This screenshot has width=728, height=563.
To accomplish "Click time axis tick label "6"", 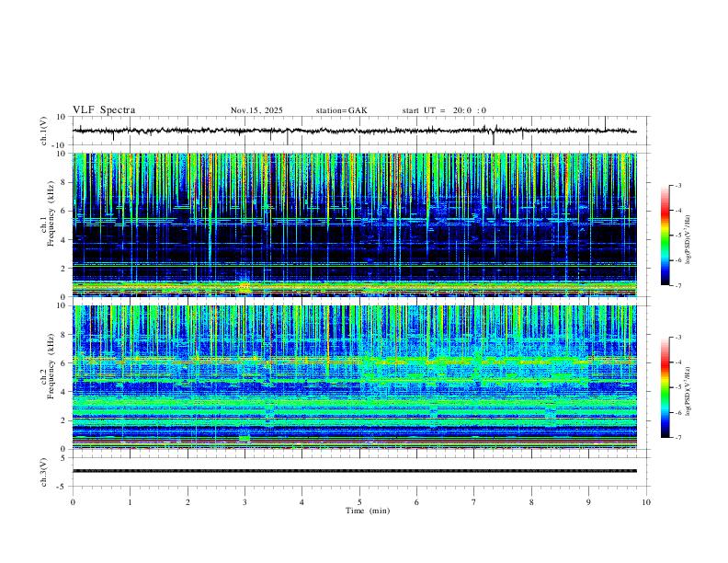I will click(x=416, y=502).
